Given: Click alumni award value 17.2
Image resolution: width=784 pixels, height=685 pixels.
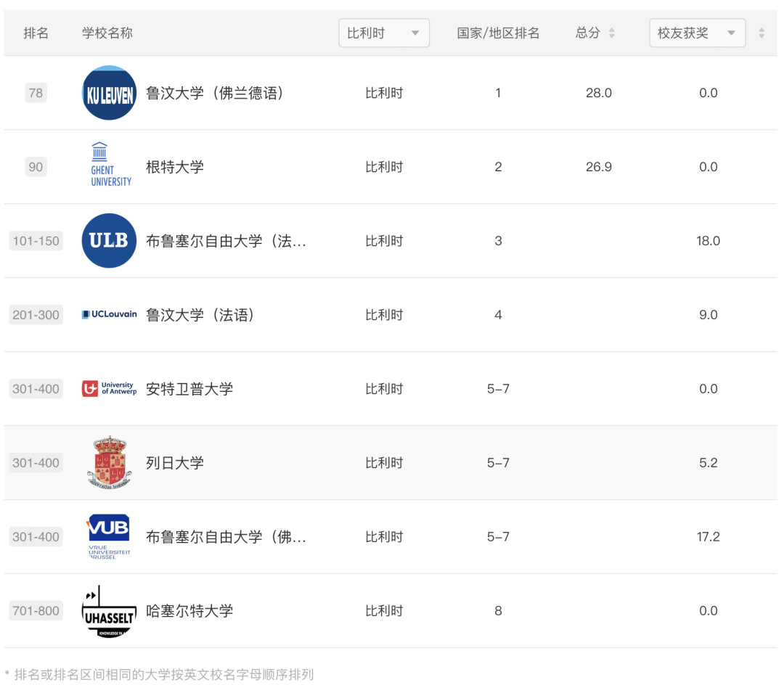Looking at the screenshot, I should (708, 537).
